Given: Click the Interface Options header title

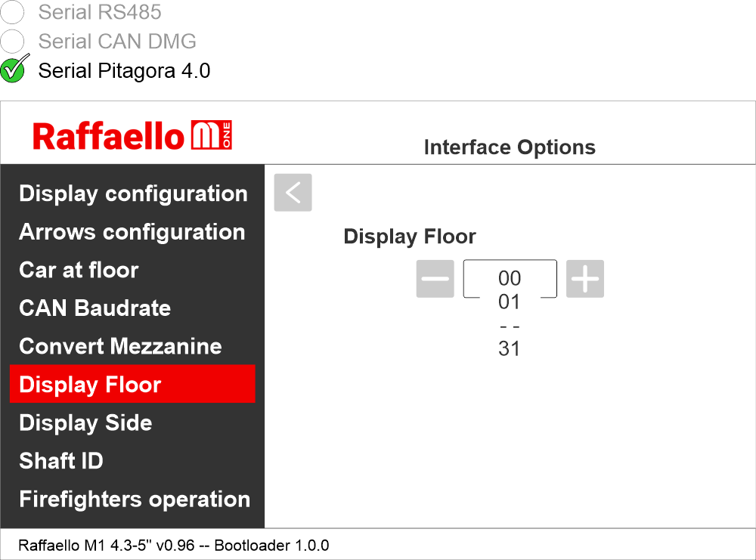Looking at the screenshot, I should pyautogui.click(x=510, y=147).
